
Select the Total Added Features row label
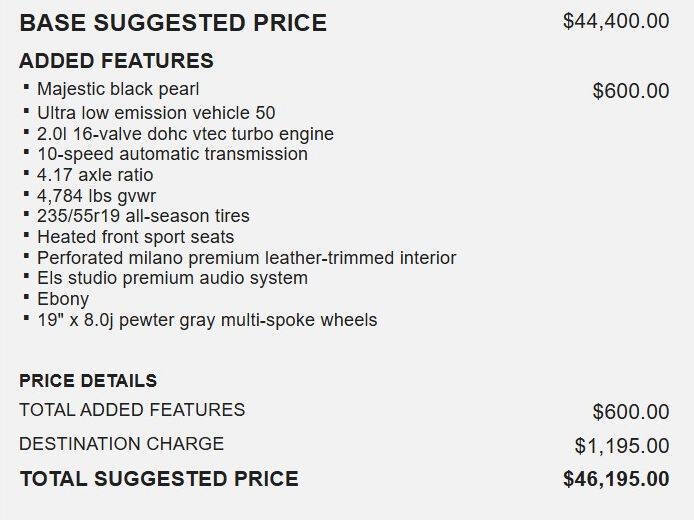click(132, 410)
